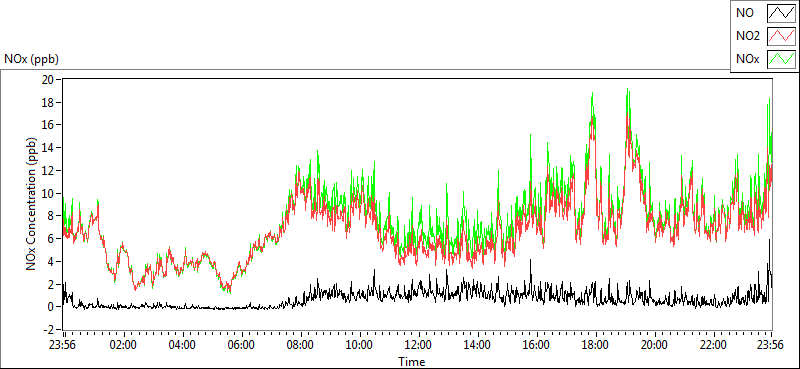
Task: Select the NO legend label
Action: coord(745,14)
